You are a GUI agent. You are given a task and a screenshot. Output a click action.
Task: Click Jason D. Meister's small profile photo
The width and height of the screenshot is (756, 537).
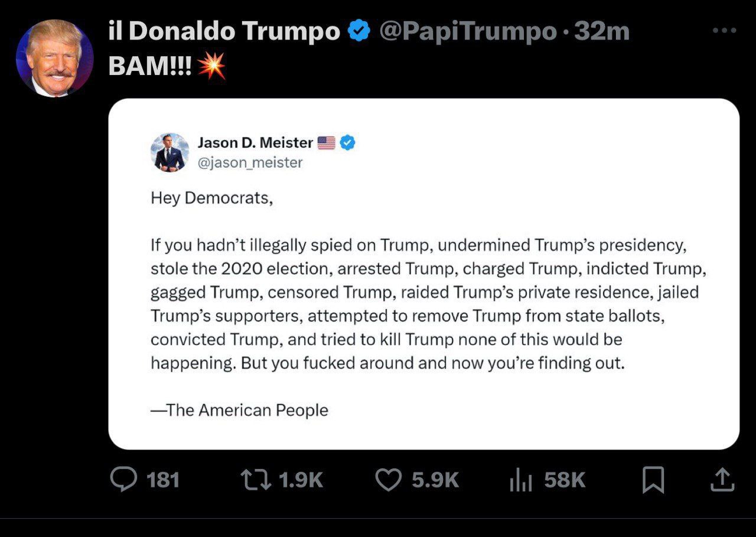[x=170, y=152]
